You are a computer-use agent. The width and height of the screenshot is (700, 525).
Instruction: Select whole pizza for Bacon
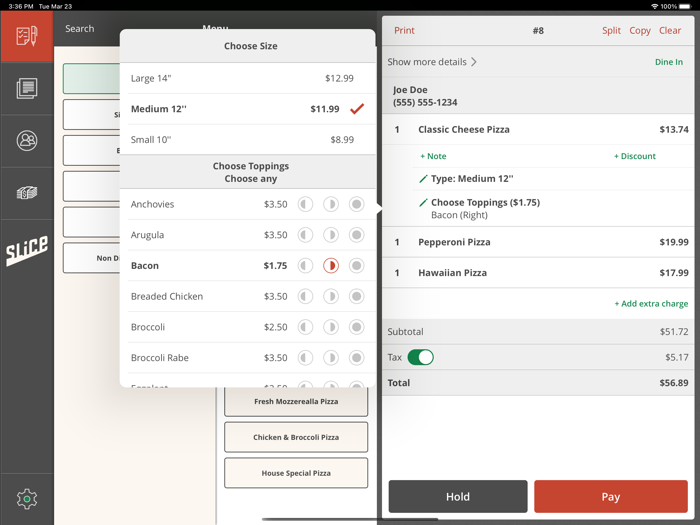point(357,266)
